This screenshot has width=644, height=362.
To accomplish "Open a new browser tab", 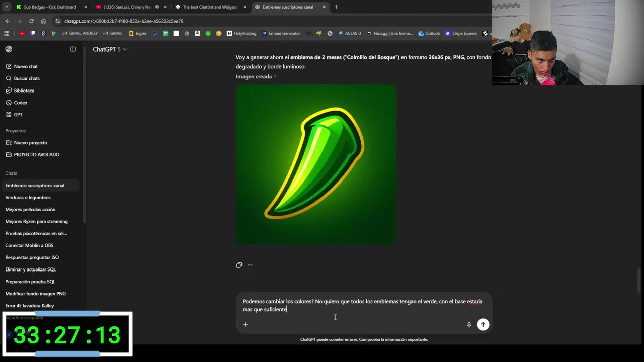I will click(x=336, y=7).
